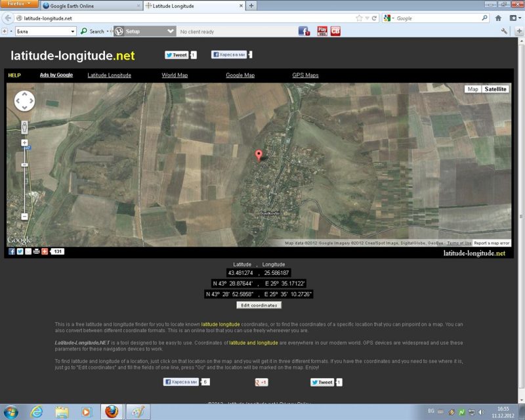Viewport: 525px width, 420px height.
Task: Expand the toolbar search text combo box
Action: 73,31
